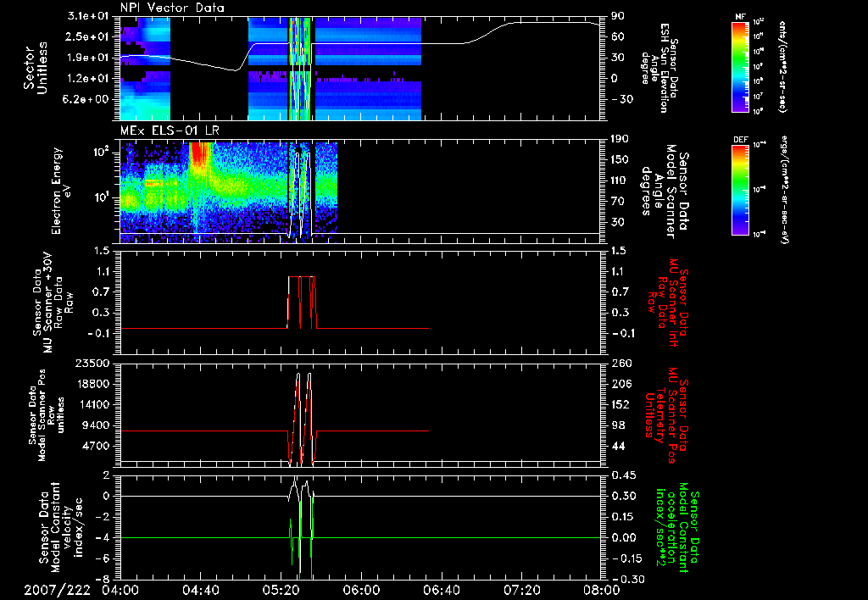Screen dimensions: 868x600
Task: Click the '9400' scanner position tick value
Action: click(x=97, y=425)
